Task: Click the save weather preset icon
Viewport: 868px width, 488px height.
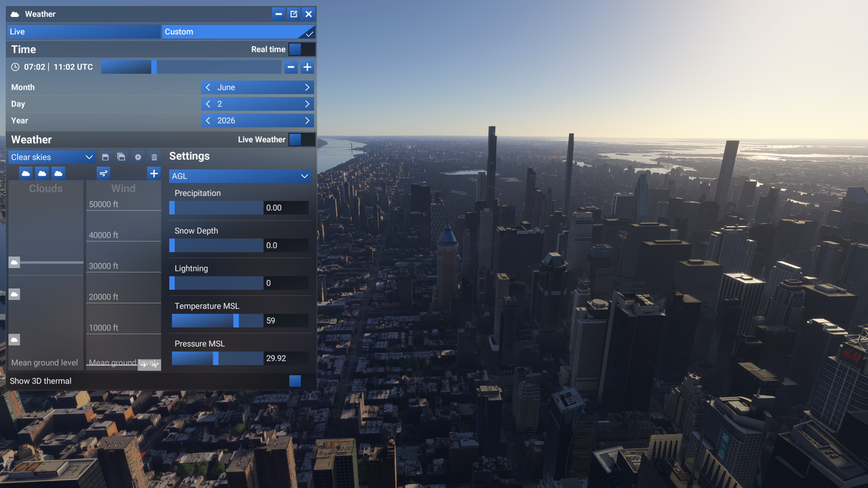Action: tap(105, 157)
